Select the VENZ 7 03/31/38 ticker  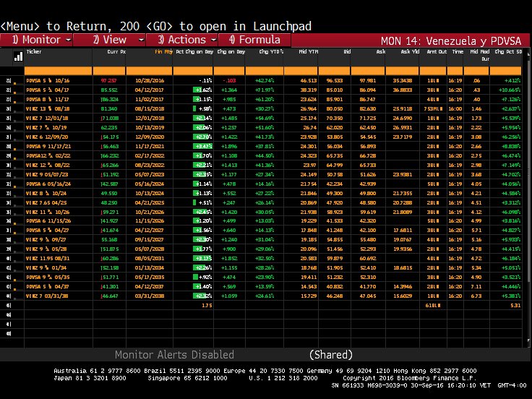tap(47, 296)
